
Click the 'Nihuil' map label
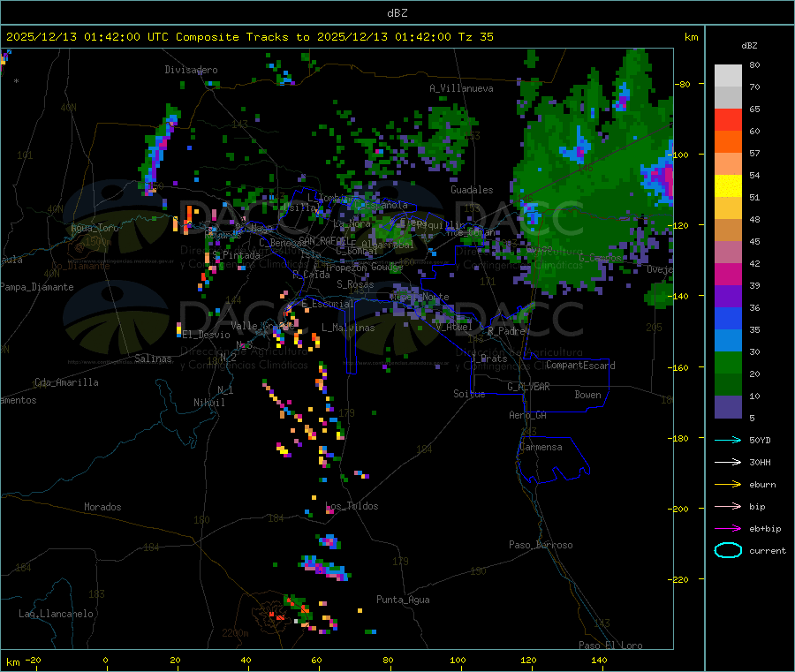point(209,403)
